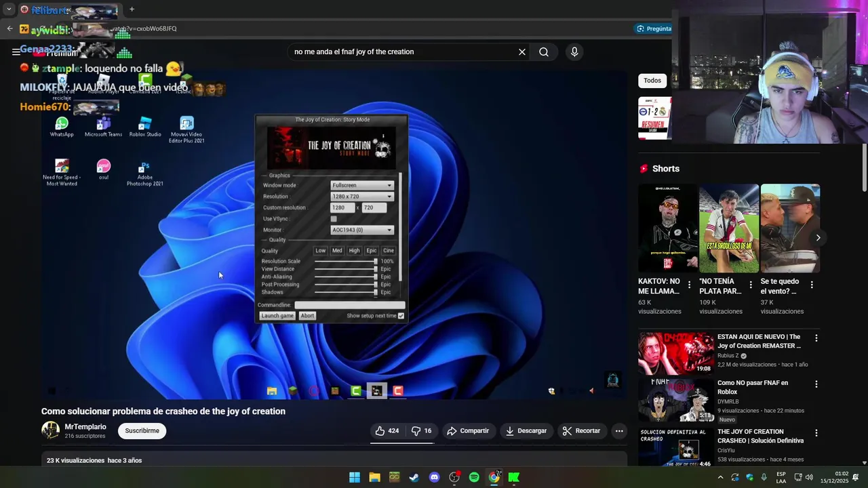Image resolution: width=868 pixels, height=488 pixels.
Task: Open the Microsoft Teams desktop icon in the video
Action: (x=103, y=127)
